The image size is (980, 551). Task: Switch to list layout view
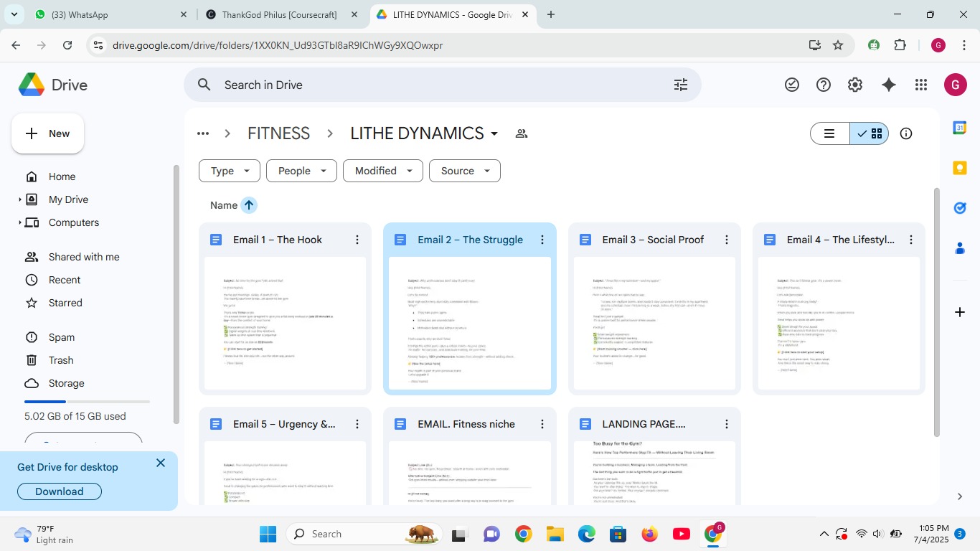point(830,133)
